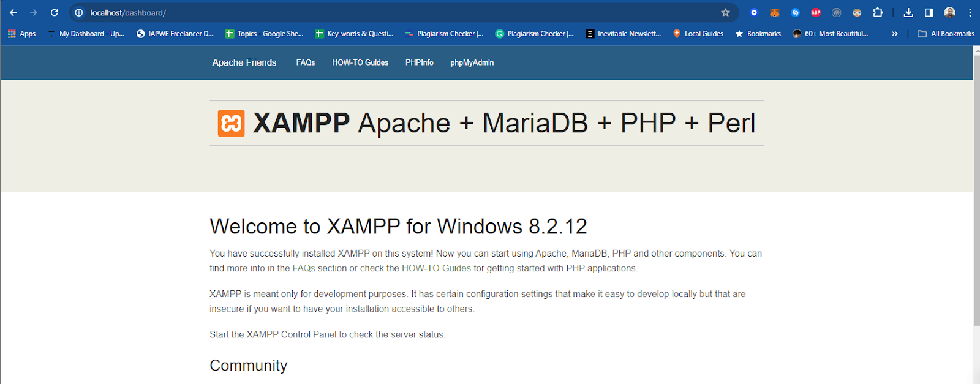Toggle the browser side panel
Image resolution: width=980 pixels, height=384 pixels.
tap(929, 12)
